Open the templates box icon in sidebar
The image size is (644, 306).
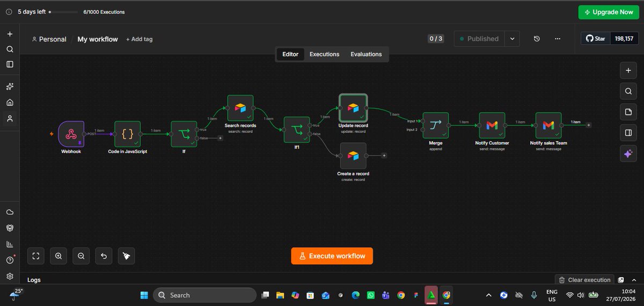coord(10,228)
